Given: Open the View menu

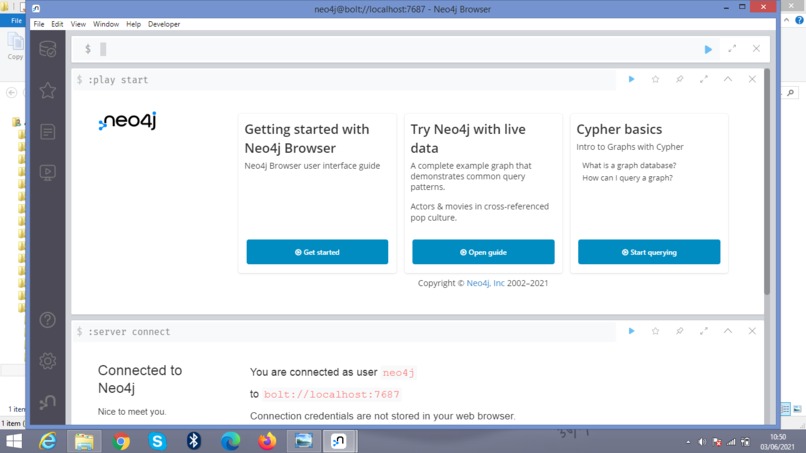Looking at the screenshot, I should coord(78,24).
